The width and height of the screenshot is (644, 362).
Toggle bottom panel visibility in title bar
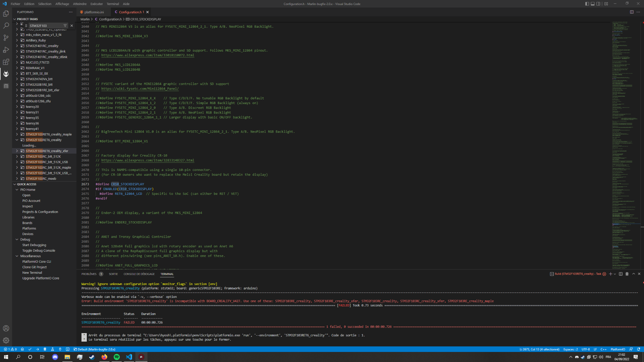point(593,4)
